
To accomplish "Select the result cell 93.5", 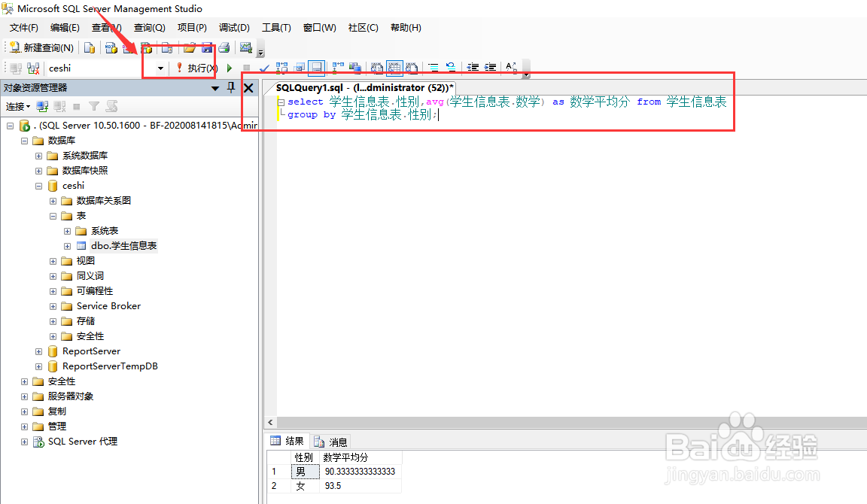I will pos(360,486).
